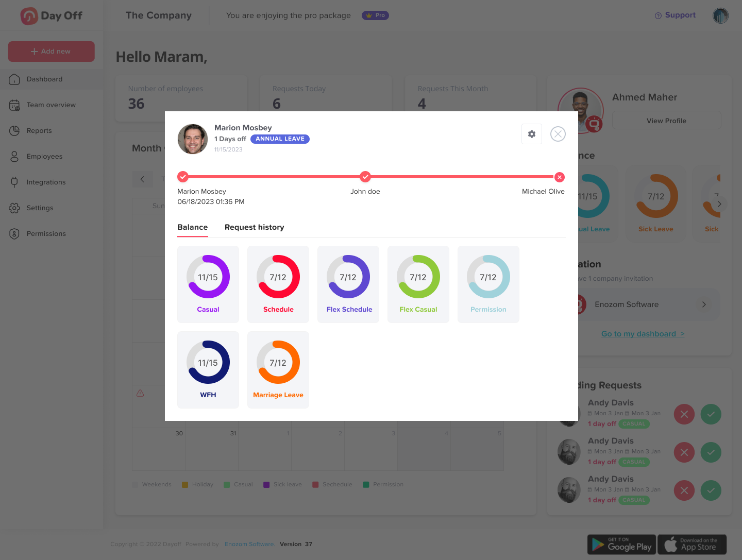The width and height of the screenshot is (742, 560).
Task: Open settings gear in request modal
Action: 531,134
